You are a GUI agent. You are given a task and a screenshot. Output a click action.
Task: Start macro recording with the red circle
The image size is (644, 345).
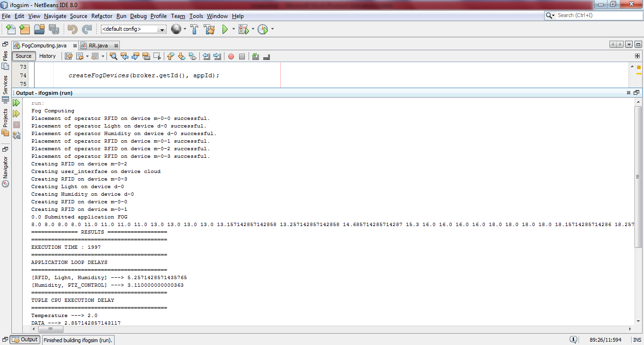(231, 56)
